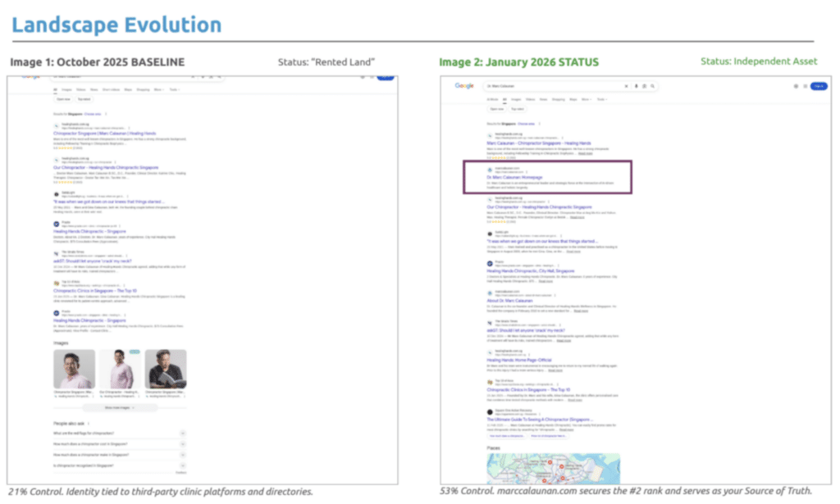Screen dimensions: 840x504
Task: Open 'Healing Hands: Home Page-Official' result
Action: coord(518,360)
